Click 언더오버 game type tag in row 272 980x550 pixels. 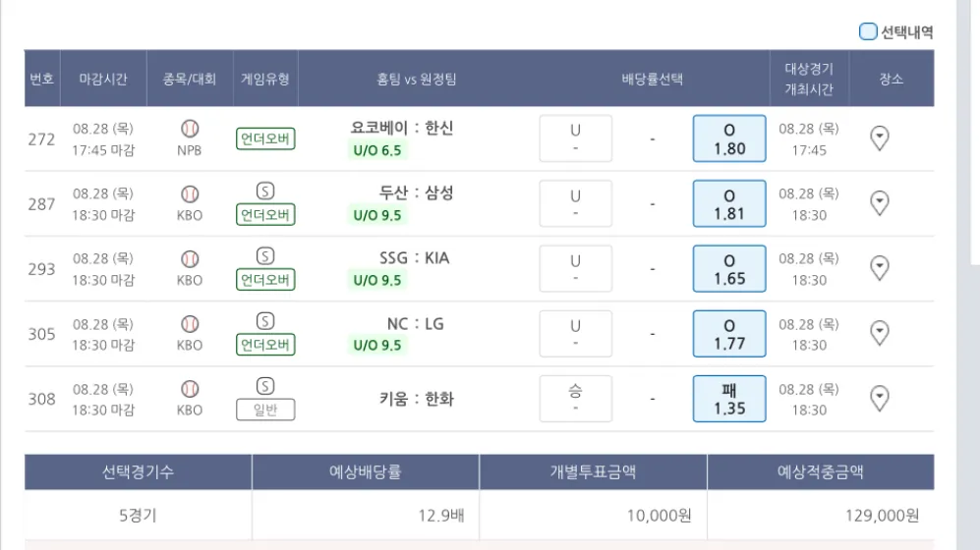[265, 138]
